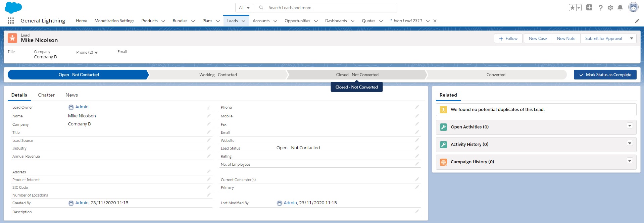
Task: Open the Favorites star icon
Action: pyautogui.click(x=572, y=8)
